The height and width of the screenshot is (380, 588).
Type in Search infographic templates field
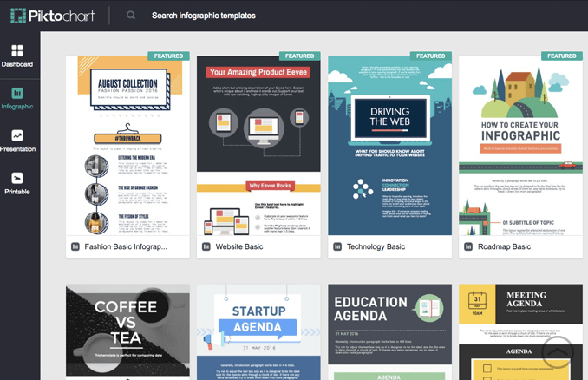pos(260,16)
